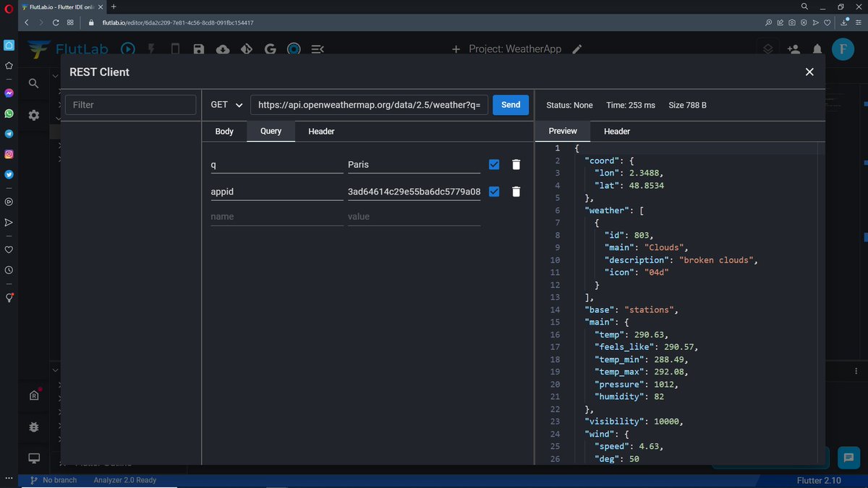Switch to the Body tab

224,131
